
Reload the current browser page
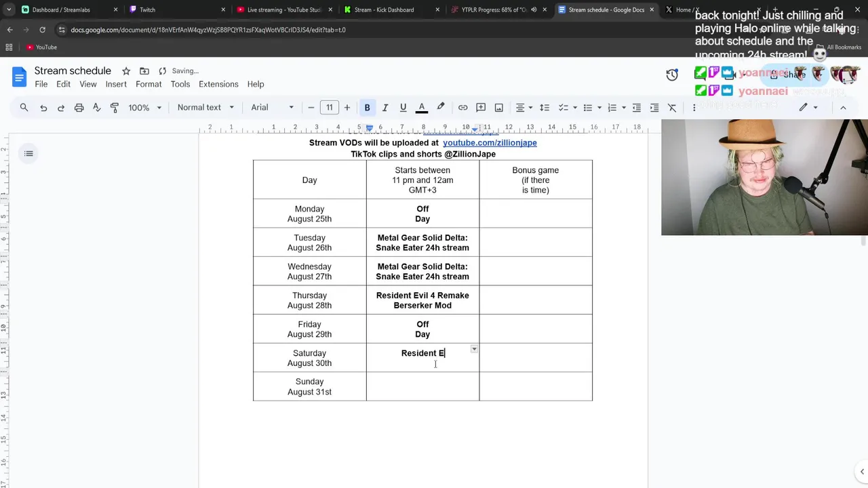pos(42,30)
